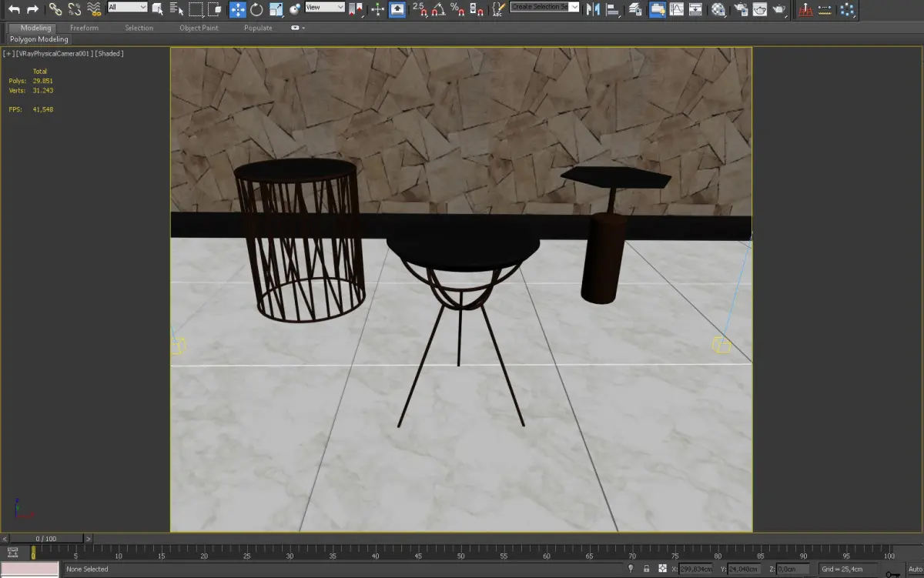Screen dimensions: 924x578
Task: Click the Redo arrow
Action: (x=32, y=9)
